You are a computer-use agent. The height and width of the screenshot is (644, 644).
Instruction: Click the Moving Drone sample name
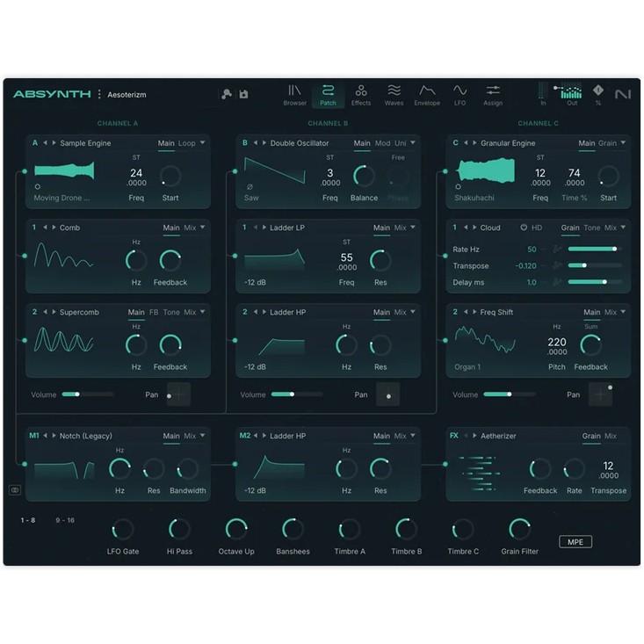62,198
